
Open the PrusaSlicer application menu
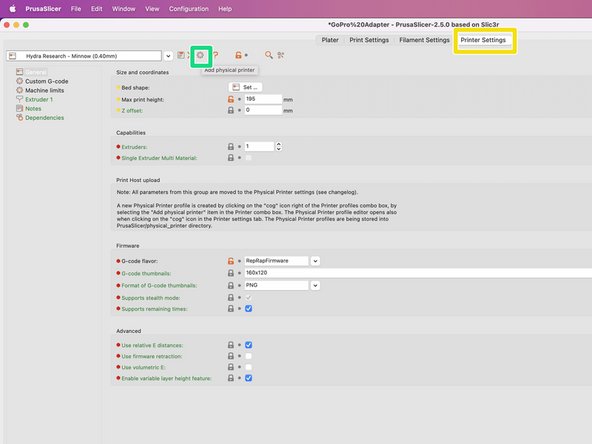(x=43, y=9)
